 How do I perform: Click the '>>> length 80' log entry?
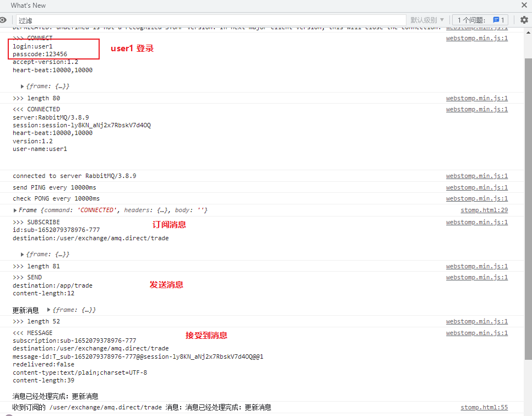(x=36, y=98)
